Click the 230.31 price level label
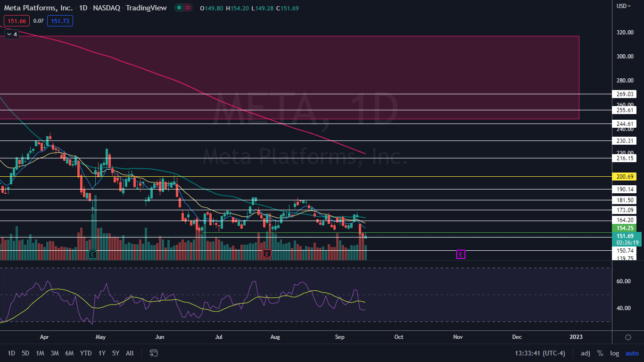644x362 pixels. (x=624, y=140)
